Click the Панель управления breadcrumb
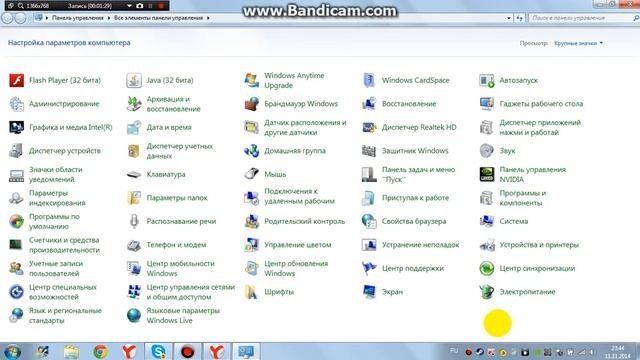The width and height of the screenshot is (640, 360). click(x=78, y=18)
